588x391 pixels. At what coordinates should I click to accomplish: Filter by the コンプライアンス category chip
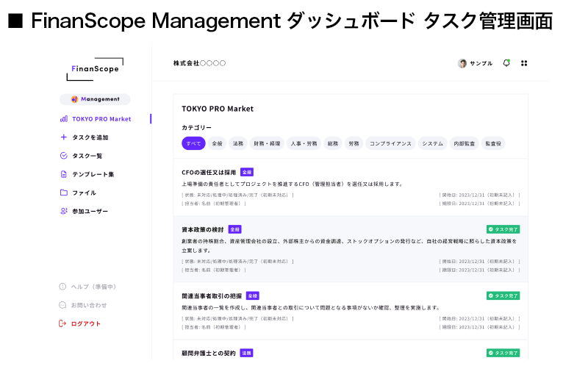pos(390,143)
